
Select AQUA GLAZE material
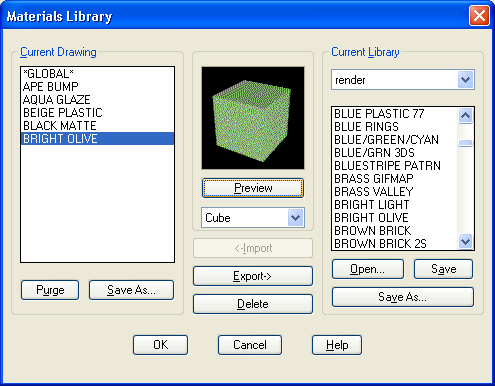pyautogui.click(x=97, y=99)
